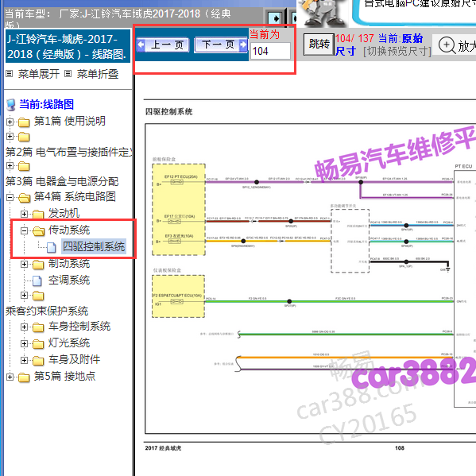Click the folder icon of 第1篇 使用说明
This screenshot has width=476, height=476.
pyautogui.click(x=24, y=122)
